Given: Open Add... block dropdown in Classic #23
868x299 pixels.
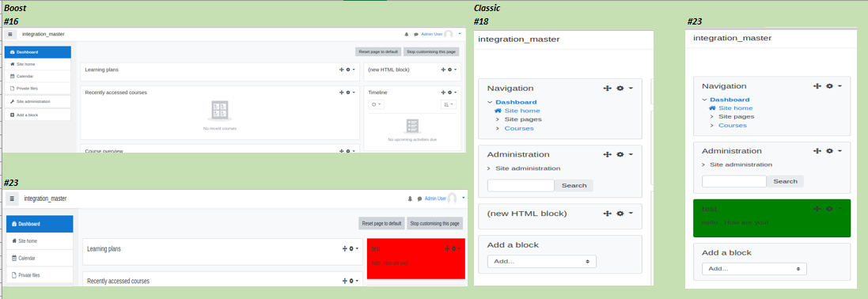Looking at the screenshot, I should pos(755,269).
